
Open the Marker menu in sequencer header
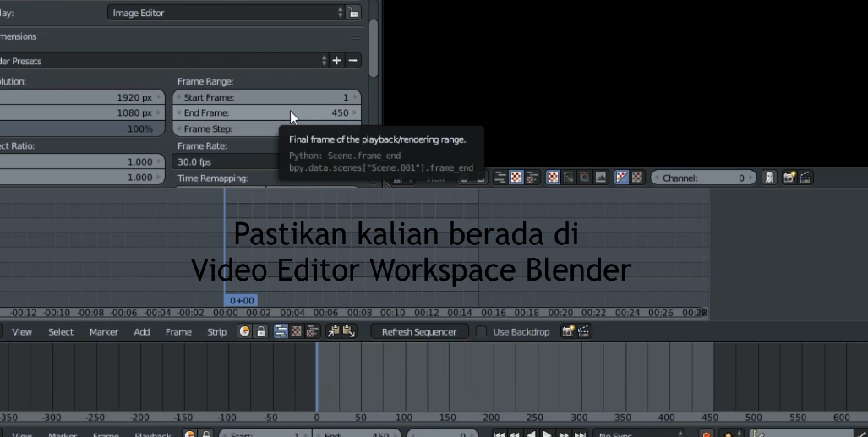click(x=104, y=332)
